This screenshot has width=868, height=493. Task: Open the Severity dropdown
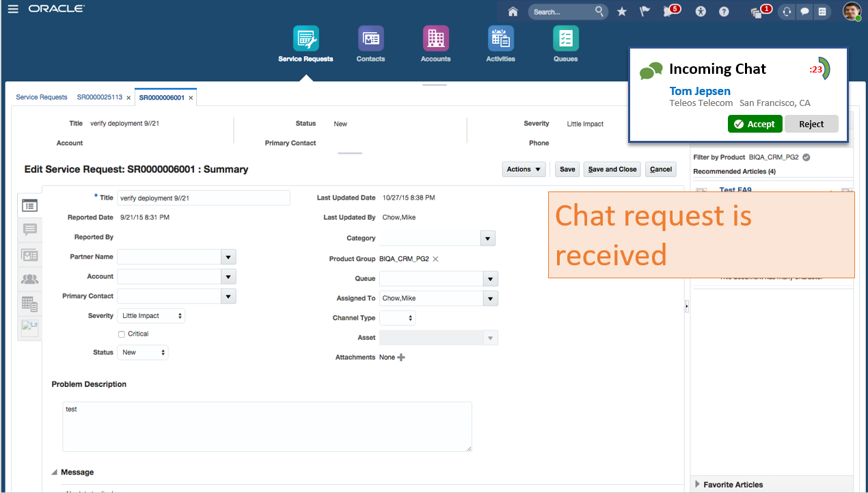[x=152, y=316]
